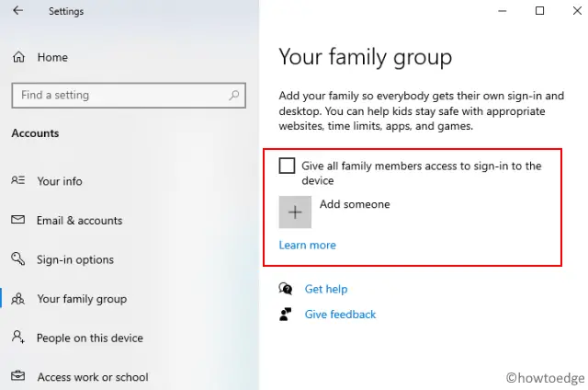Viewport: 588px width, 390px height.
Task: Open the Learn more link
Action: [x=307, y=245]
